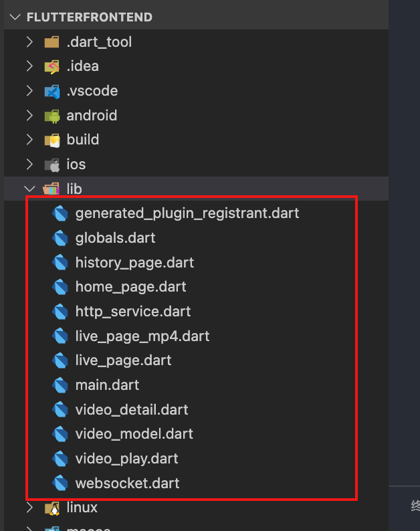Click the .dart_tool folder icon
The image size is (420, 531).
[51, 42]
